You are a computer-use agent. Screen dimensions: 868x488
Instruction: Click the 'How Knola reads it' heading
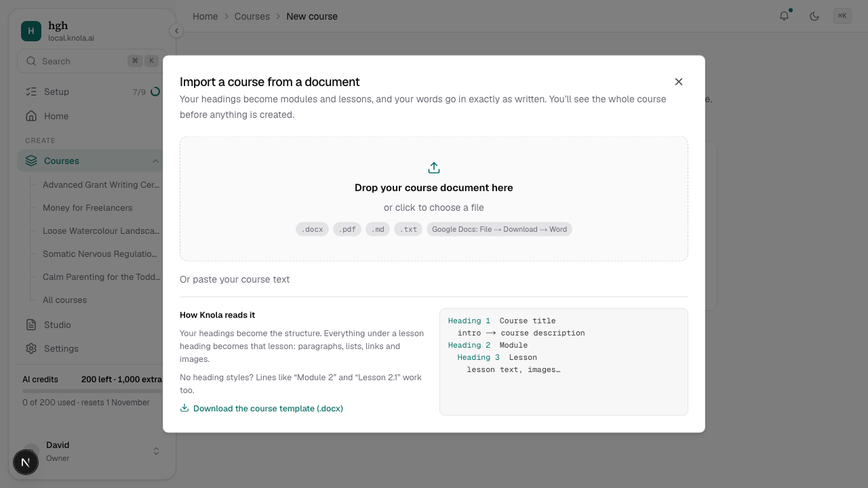click(218, 315)
